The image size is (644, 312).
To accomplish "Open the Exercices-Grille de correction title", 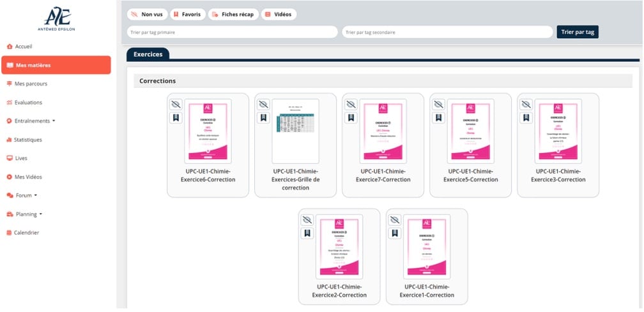I will (x=295, y=179).
